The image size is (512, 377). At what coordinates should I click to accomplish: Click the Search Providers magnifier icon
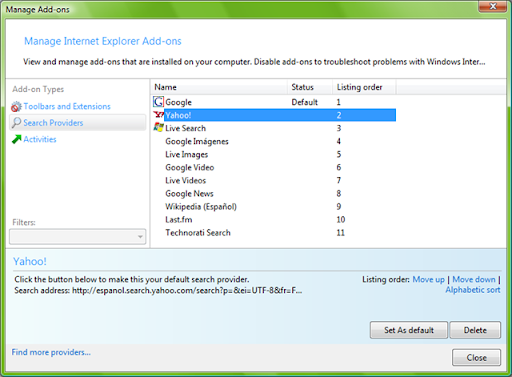click(x=16, y=123)
